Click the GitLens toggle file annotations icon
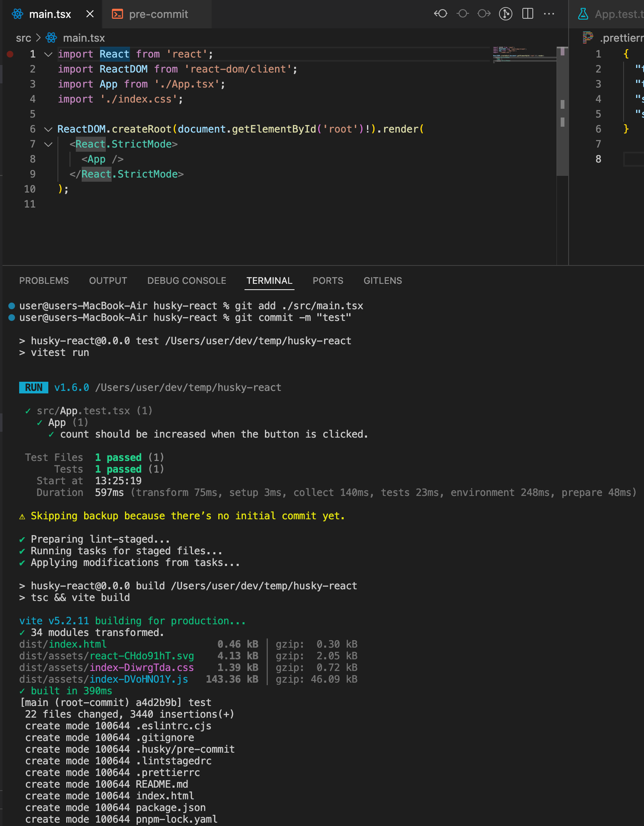 [506, 14]
